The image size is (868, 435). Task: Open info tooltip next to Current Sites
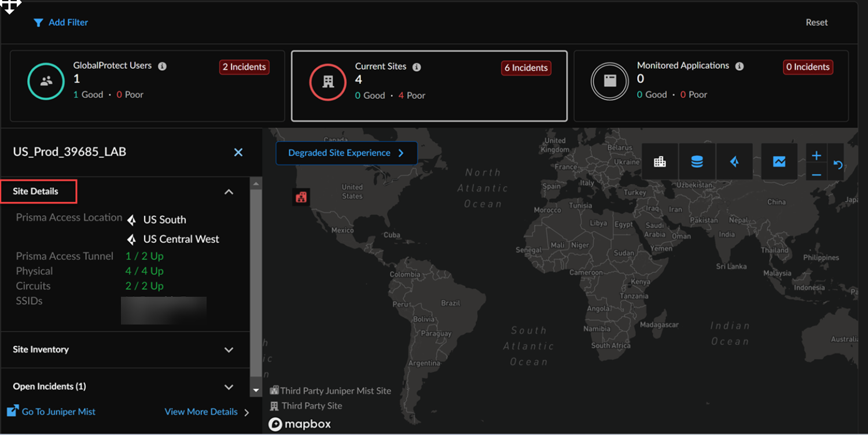417,67
